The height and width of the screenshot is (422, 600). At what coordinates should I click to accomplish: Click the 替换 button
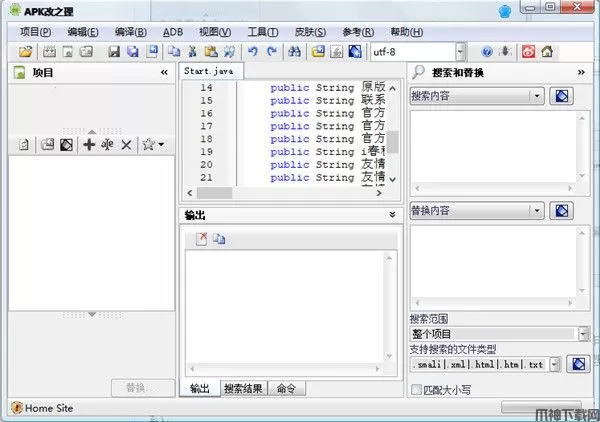click(x=143, y=388)
